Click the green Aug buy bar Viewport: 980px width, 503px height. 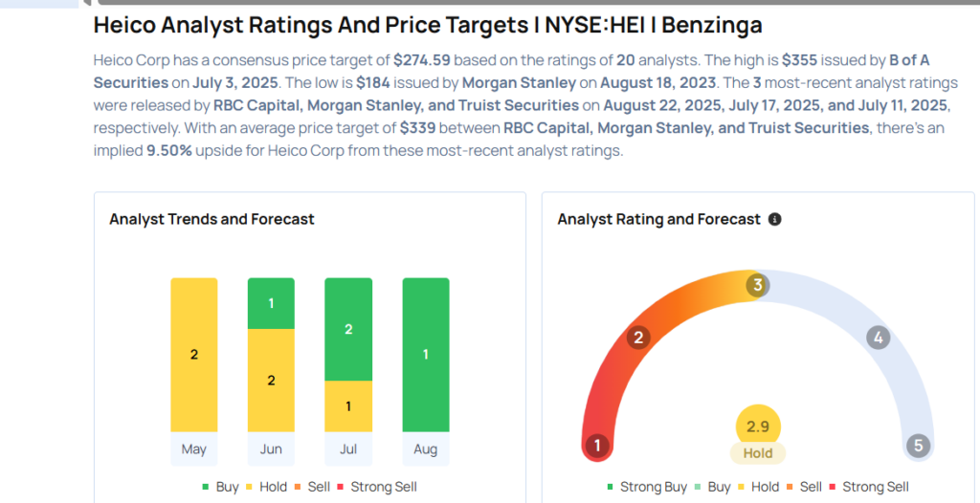[426, 355]
